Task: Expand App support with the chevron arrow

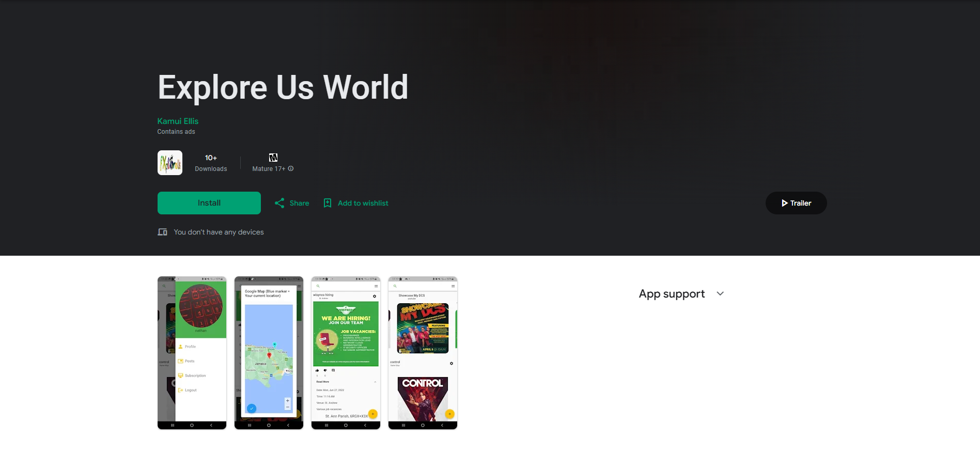Action: point(720,293)
